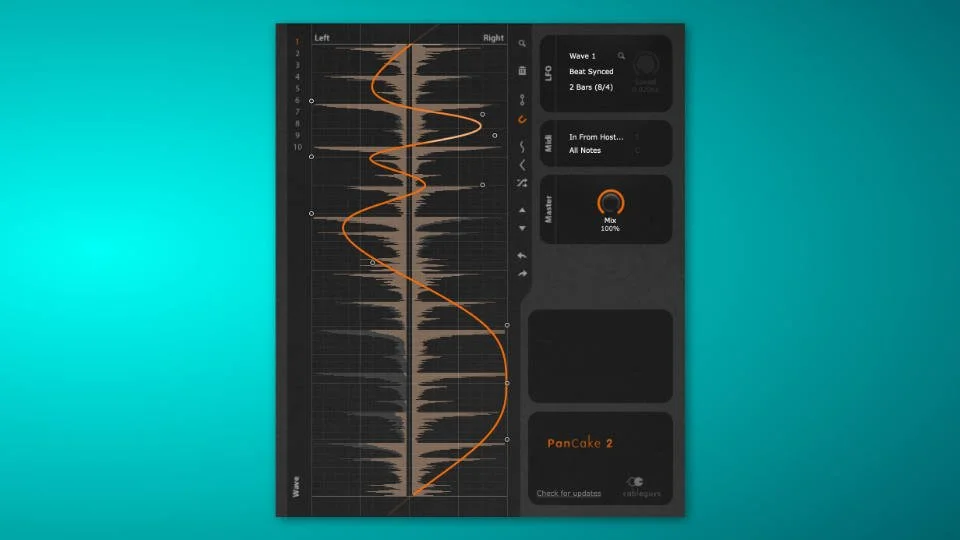Click the Right pan label
Screen dimensions: 960x540
pos(493,38)
